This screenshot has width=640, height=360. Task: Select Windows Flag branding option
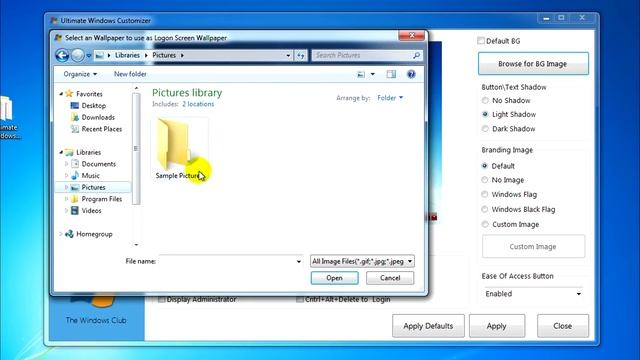coord(485,195)
